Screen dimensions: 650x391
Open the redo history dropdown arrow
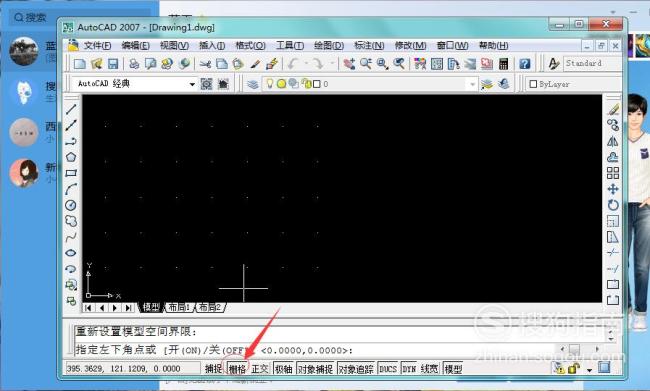332,64
